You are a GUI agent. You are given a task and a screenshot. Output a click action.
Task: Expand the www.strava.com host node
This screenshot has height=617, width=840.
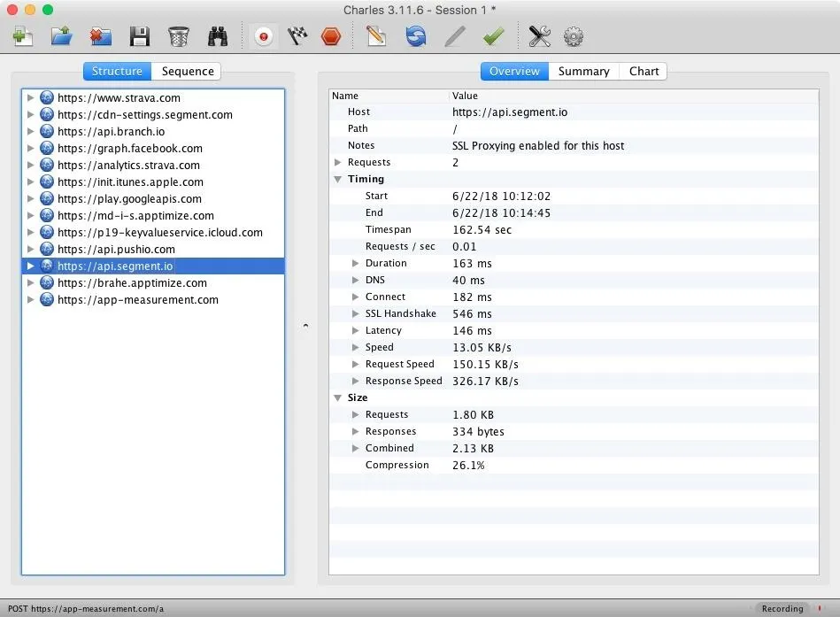click(x=30, y=97)
